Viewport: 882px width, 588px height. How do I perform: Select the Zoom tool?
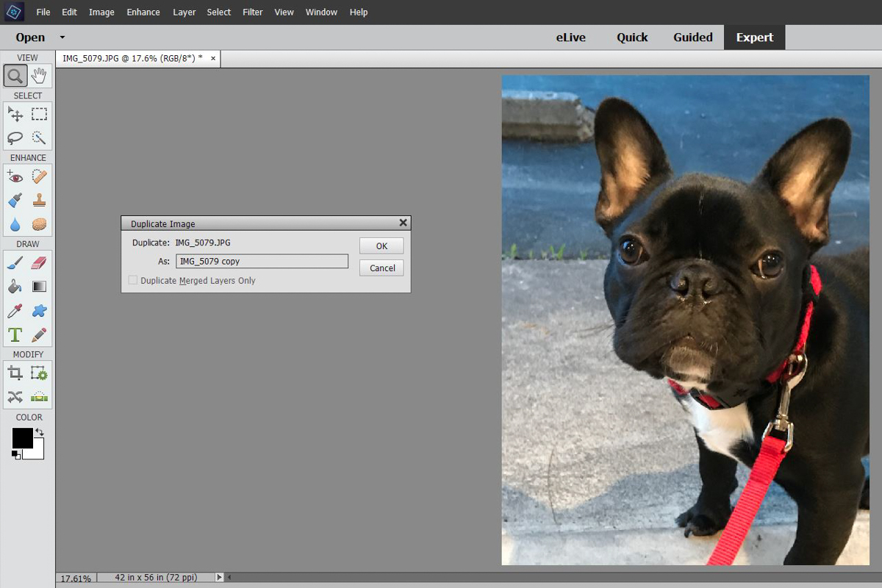(x=15, y=76)
